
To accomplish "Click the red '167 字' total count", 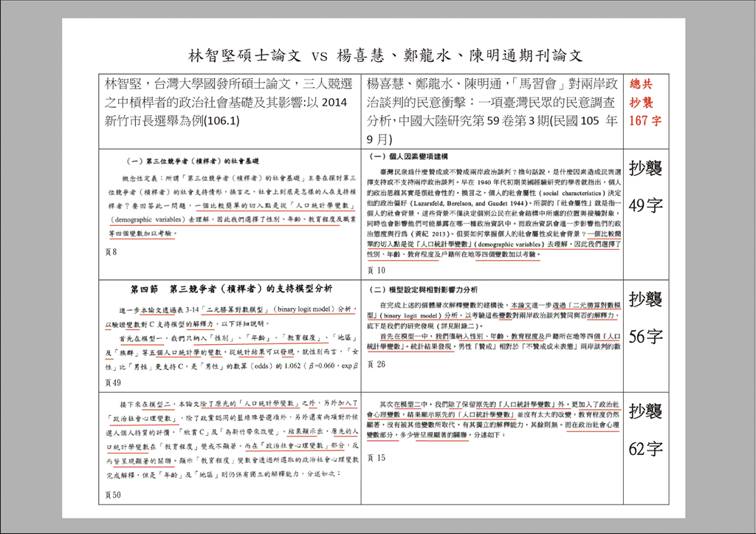I will (x=645, y=120).
